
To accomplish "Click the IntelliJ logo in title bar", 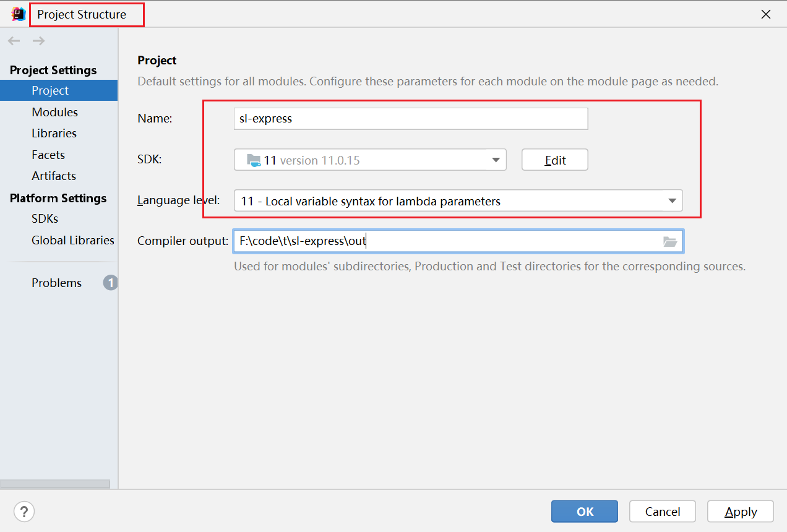I will tap(19, 14).
